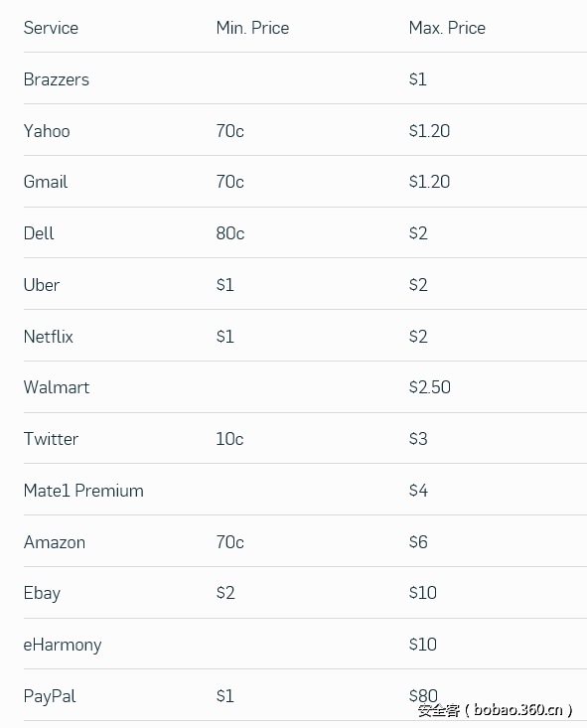587x728 pixels.
Task: Click the Amazon service name
Action: pos(55,542)
